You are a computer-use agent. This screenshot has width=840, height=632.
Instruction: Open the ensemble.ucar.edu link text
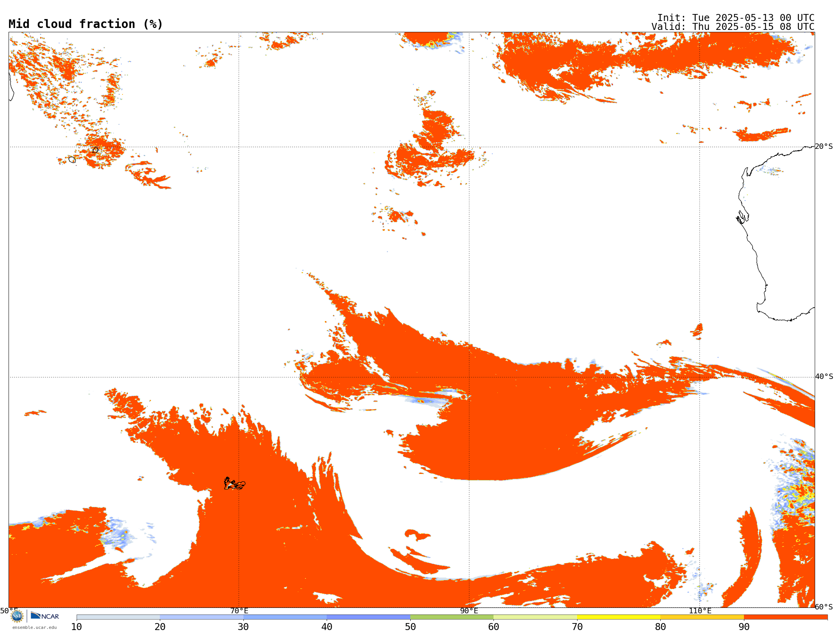[x=35, y=627]
